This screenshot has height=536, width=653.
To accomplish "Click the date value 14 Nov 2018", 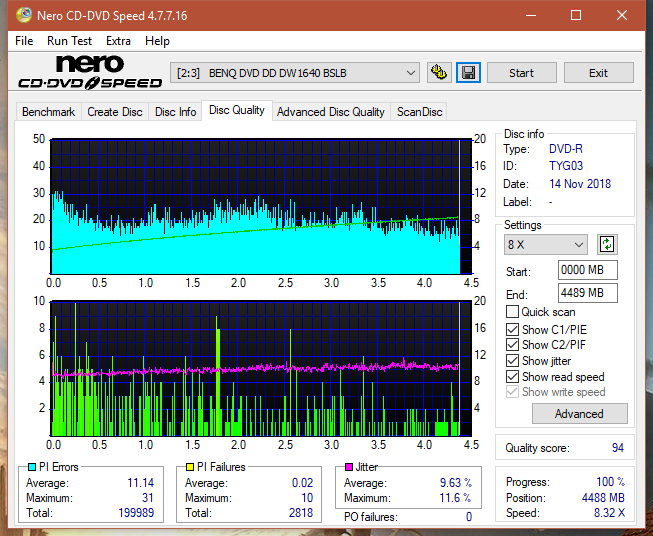I will click(x=580, y=184).
